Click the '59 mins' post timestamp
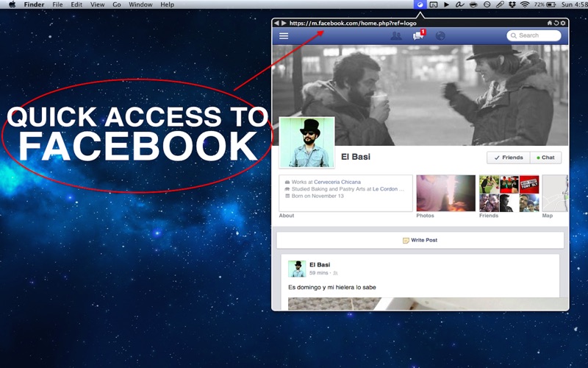Screen dimensions: 588x368 (x=319, y=273)
